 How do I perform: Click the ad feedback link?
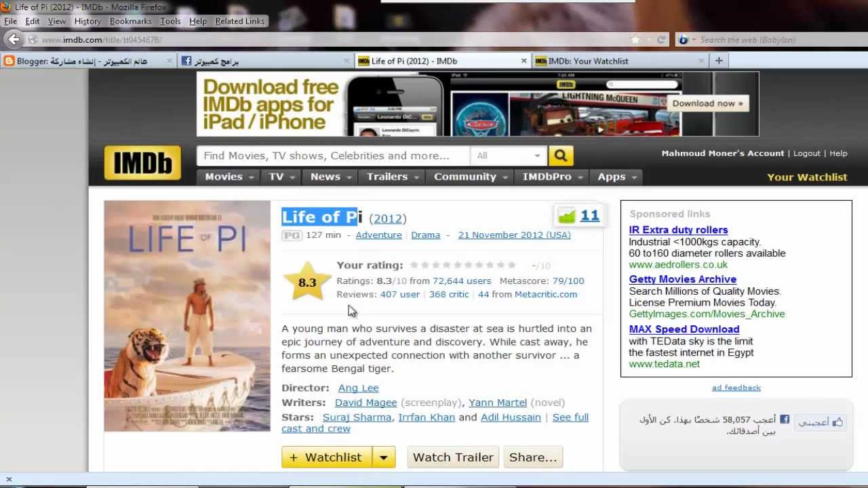(x=736, y=388)
